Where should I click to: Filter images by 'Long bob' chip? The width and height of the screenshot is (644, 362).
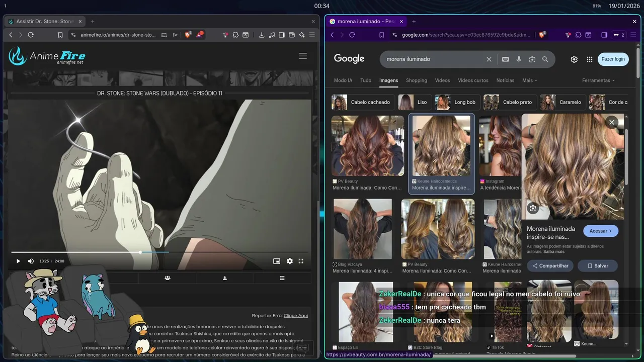pyautogui.click(x=457, y=102)
